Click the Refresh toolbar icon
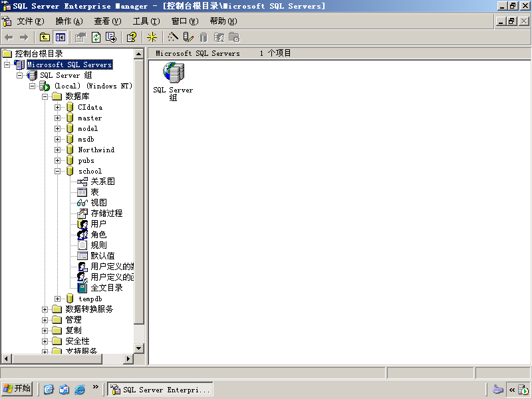 [96, 37]
